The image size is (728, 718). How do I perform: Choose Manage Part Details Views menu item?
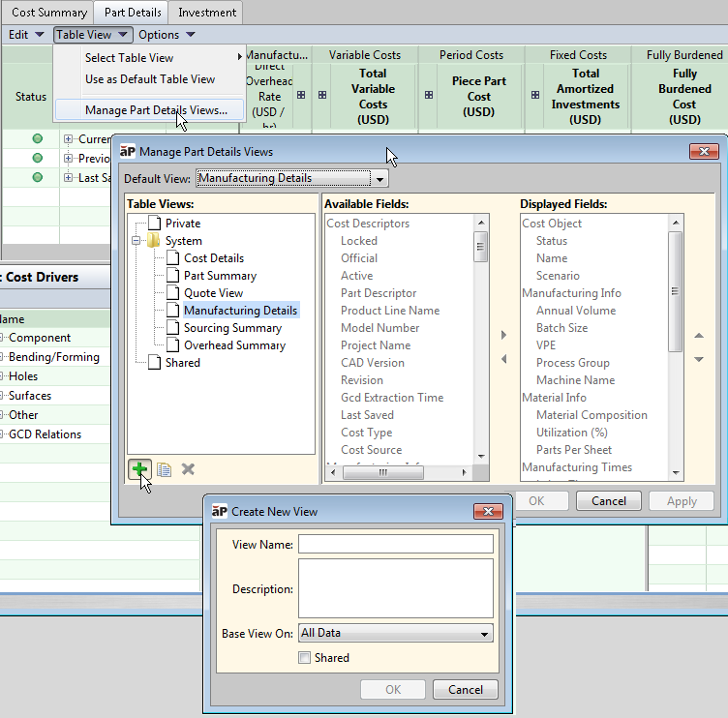click(x=156, y=110)
